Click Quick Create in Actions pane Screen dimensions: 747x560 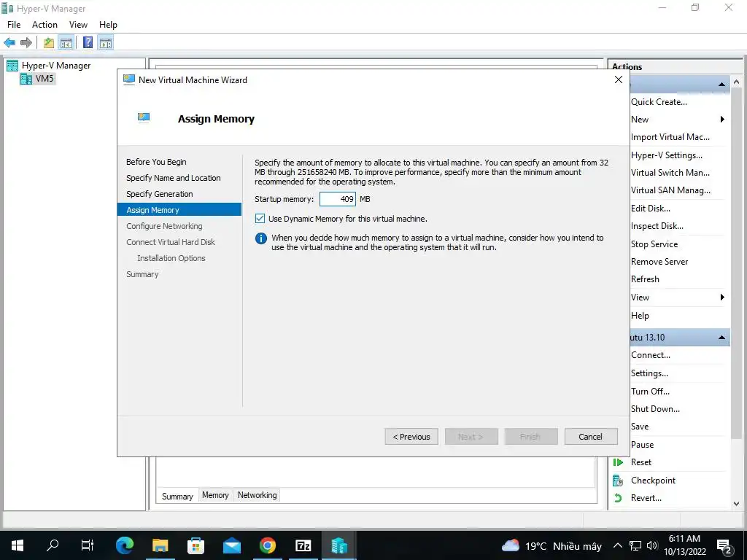(x=659, y=102)
